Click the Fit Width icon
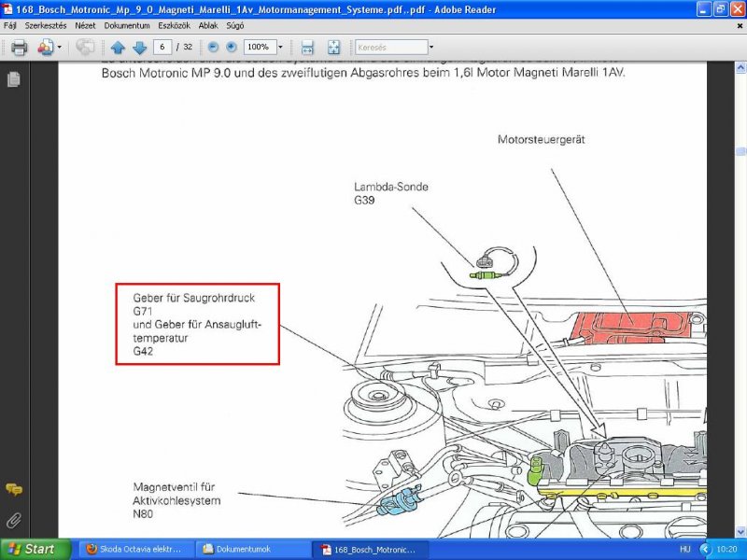The height and width of the screenshot is (560, 747). [x=307, y=48]
